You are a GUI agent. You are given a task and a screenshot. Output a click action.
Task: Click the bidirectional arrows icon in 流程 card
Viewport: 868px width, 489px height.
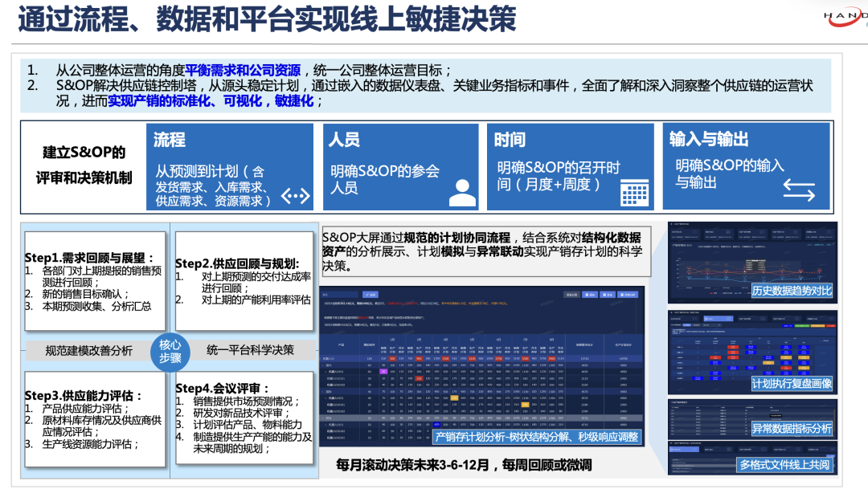295,195
